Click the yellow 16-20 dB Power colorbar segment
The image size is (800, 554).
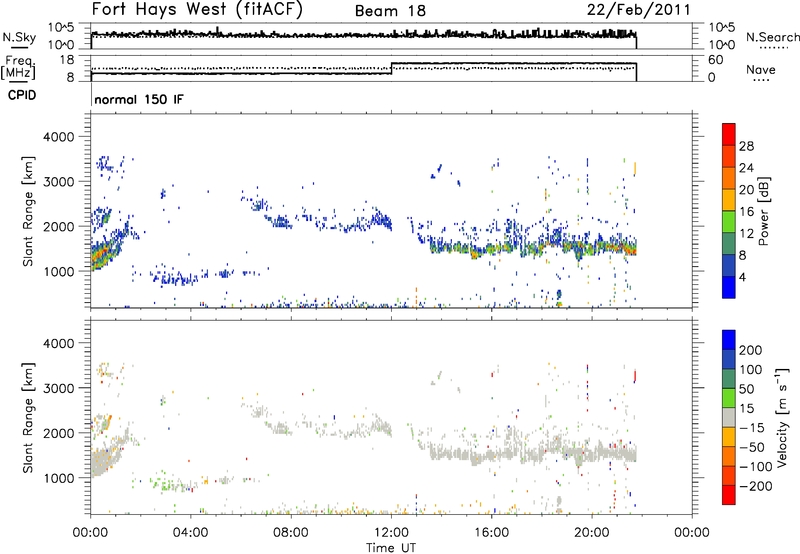coord(729,199)
